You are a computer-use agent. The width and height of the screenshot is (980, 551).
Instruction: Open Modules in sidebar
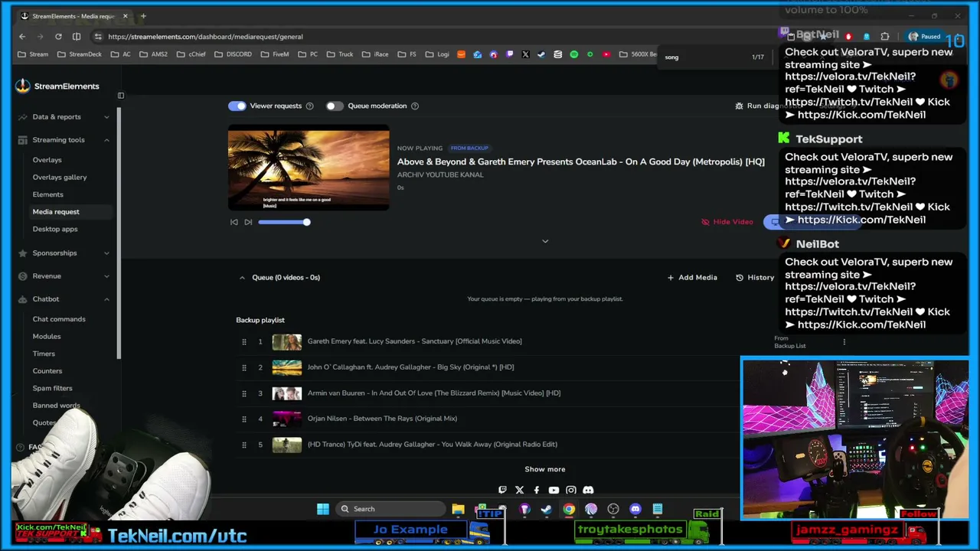point(47,337)
